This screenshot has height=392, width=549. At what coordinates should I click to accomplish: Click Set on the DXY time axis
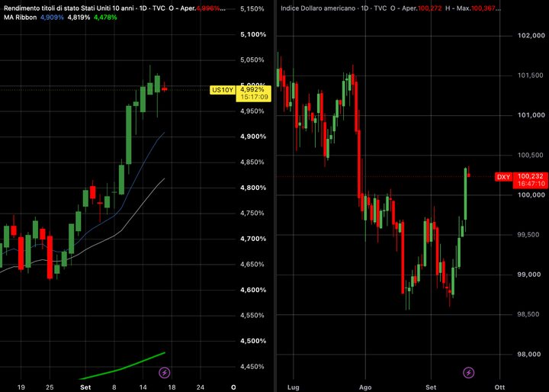click(431, 387)
